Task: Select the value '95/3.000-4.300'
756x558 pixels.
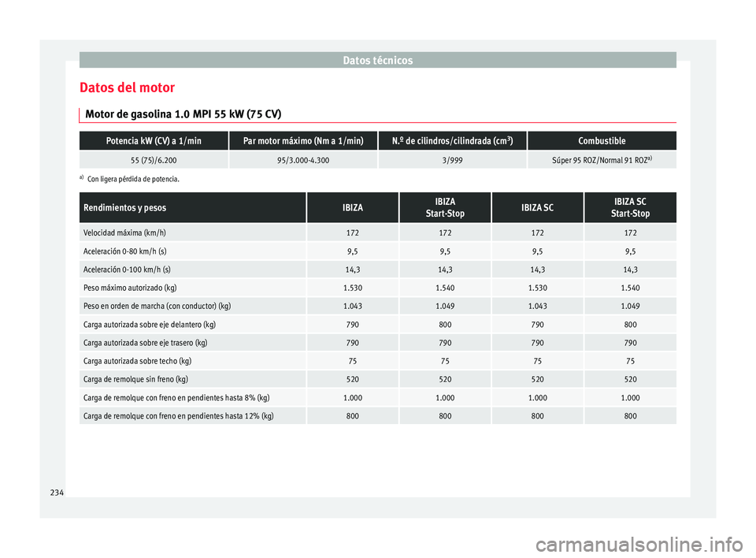Action: pos(303,160)
